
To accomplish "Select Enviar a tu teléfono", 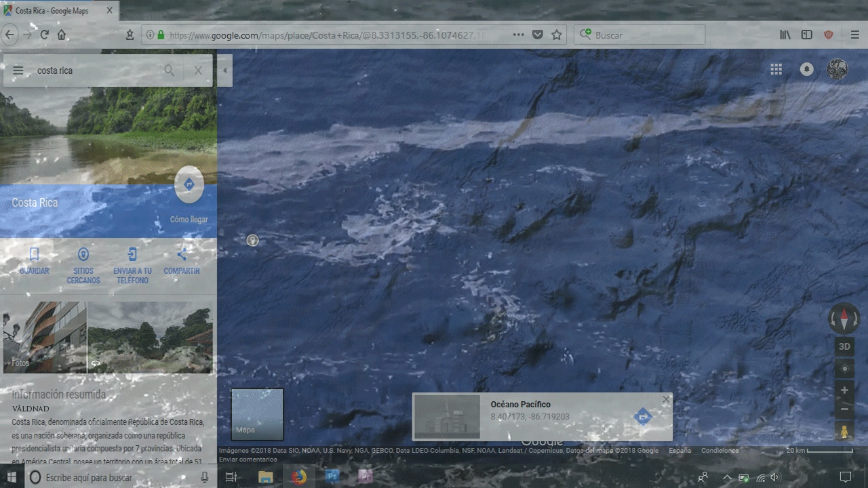I will pos(133,266).
